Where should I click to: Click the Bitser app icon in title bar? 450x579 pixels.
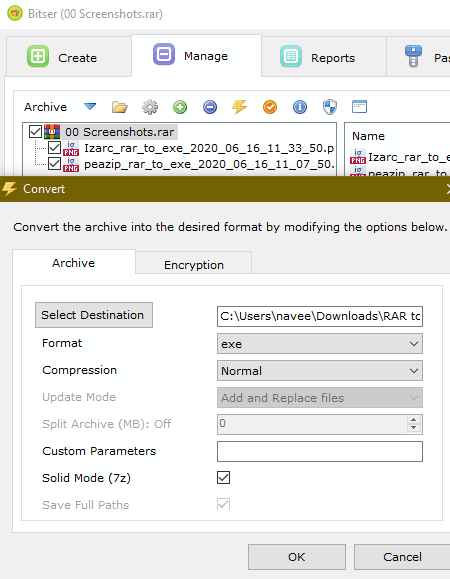pos(15,14)
